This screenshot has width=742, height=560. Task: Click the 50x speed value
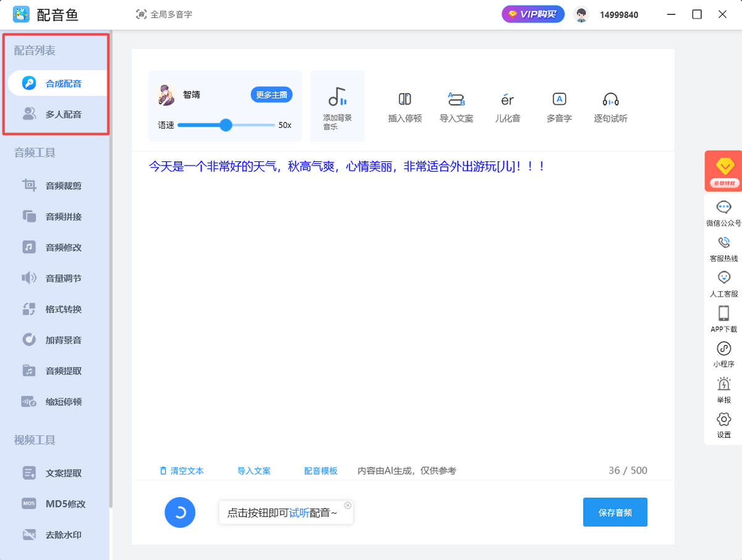(x=284, y=125)
